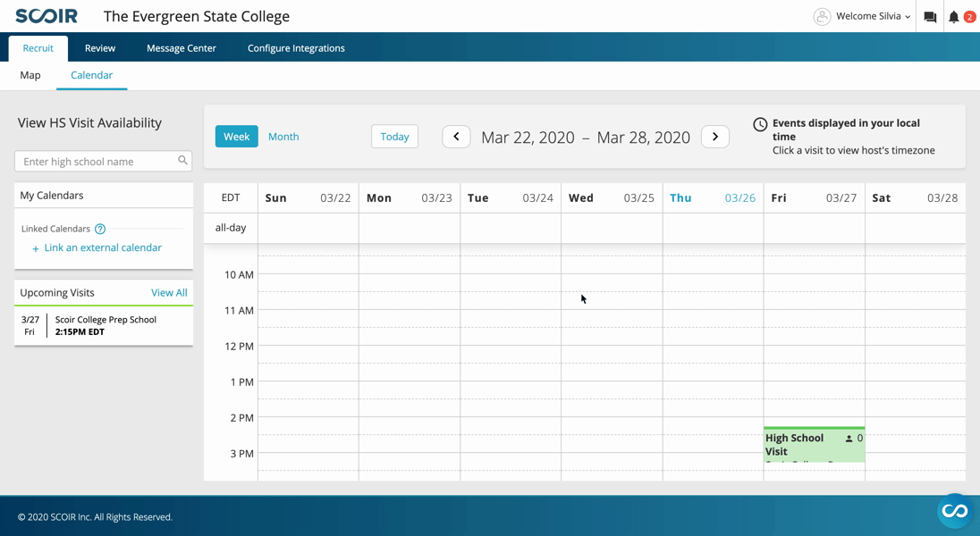Click the Mon 03/23 column header

[410, 198]
